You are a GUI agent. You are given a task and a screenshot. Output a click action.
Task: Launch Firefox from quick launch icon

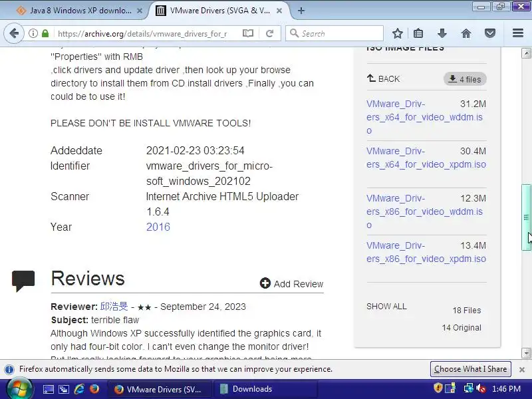tap(94, 388)
